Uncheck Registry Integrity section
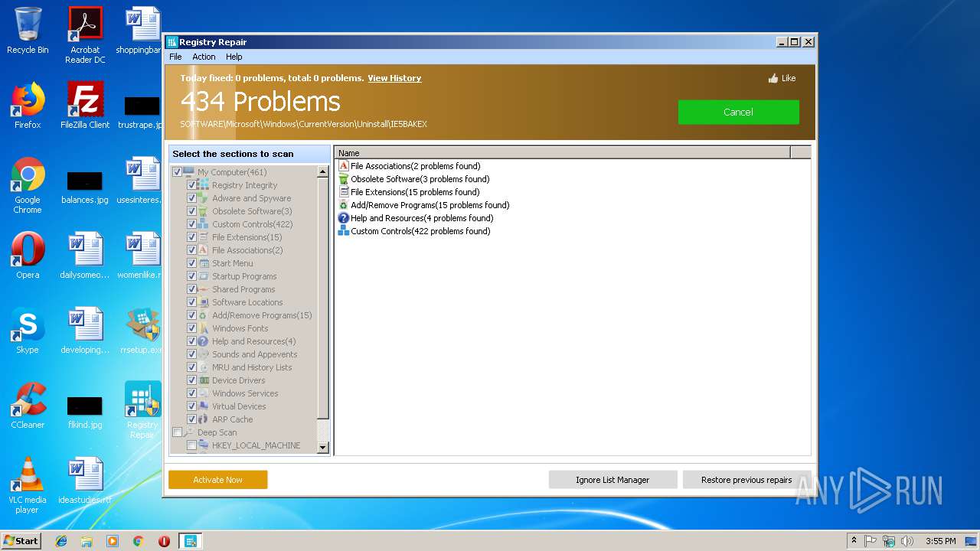This screenshot has height=551, width=980. [192, 185]
